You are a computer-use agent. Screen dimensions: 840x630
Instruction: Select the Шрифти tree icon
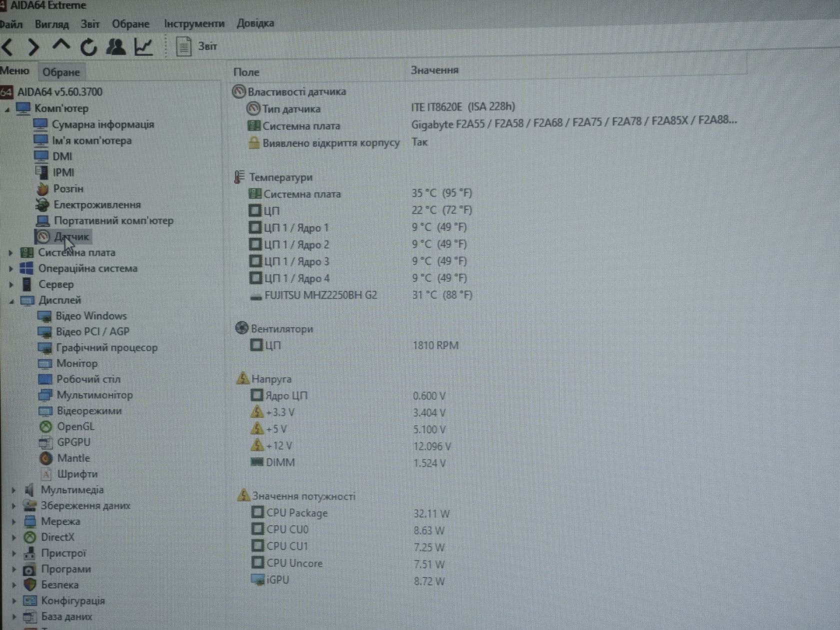[x=46, y=474]
